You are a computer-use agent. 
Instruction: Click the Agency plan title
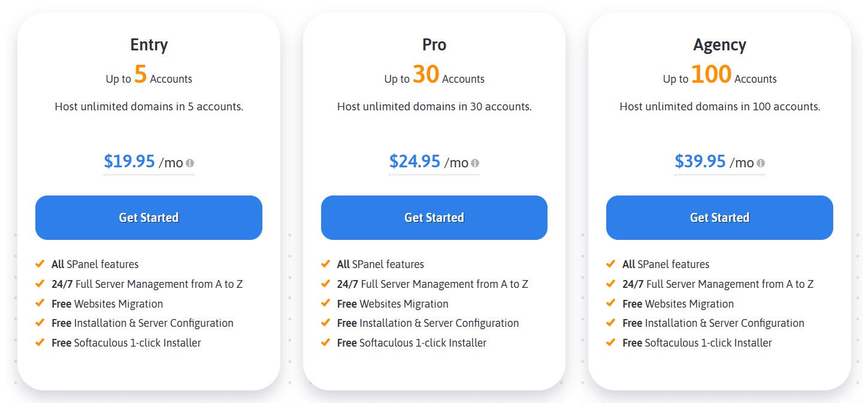point(719,44)
